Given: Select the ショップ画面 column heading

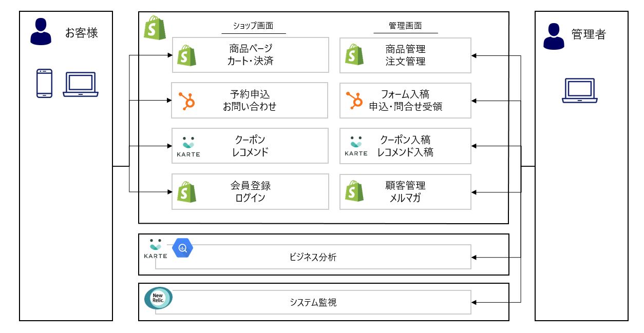Looking at the screenshot, I should pos(253,26).
